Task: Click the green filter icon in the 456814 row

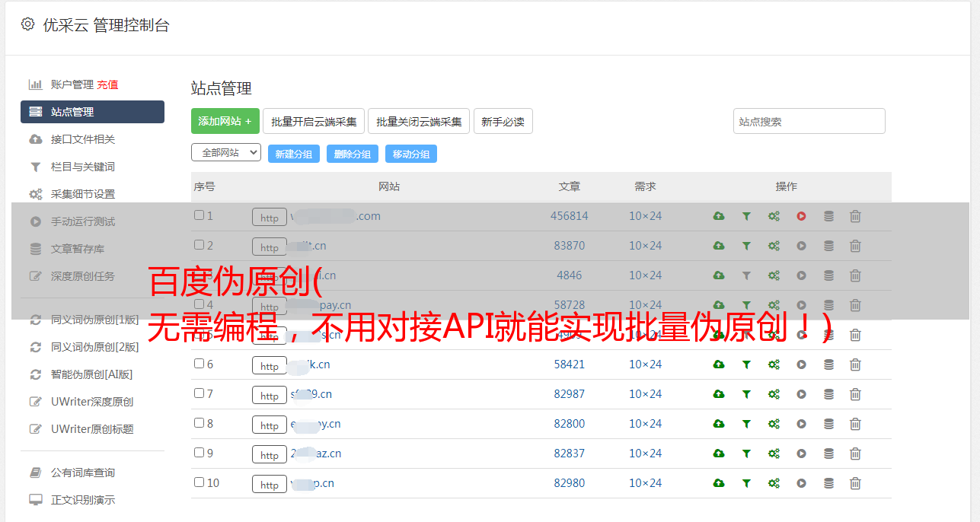Action: 746,216
